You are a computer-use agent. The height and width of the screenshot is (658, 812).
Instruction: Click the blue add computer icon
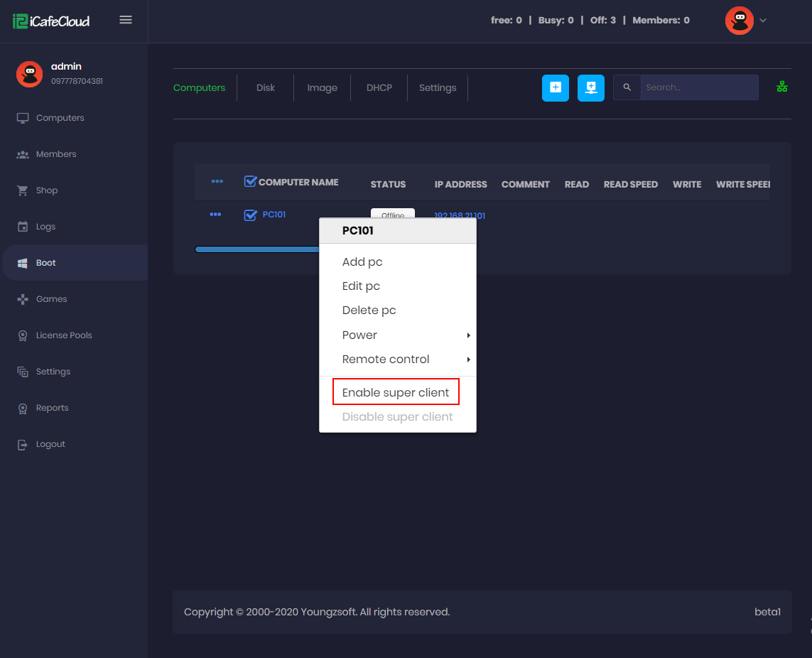[555, 87]
